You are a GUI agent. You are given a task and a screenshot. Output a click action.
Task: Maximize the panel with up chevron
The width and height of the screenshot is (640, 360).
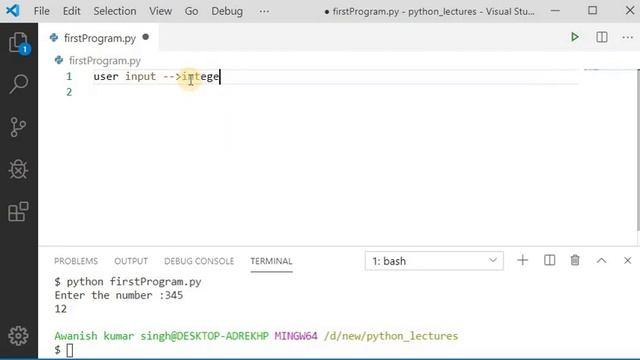tap(601, 260)
